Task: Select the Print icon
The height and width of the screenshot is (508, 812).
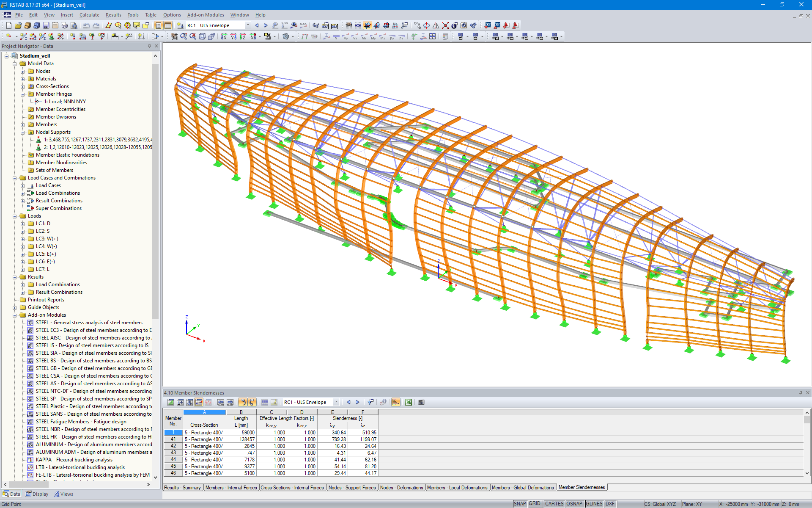Action: [64, 25]
